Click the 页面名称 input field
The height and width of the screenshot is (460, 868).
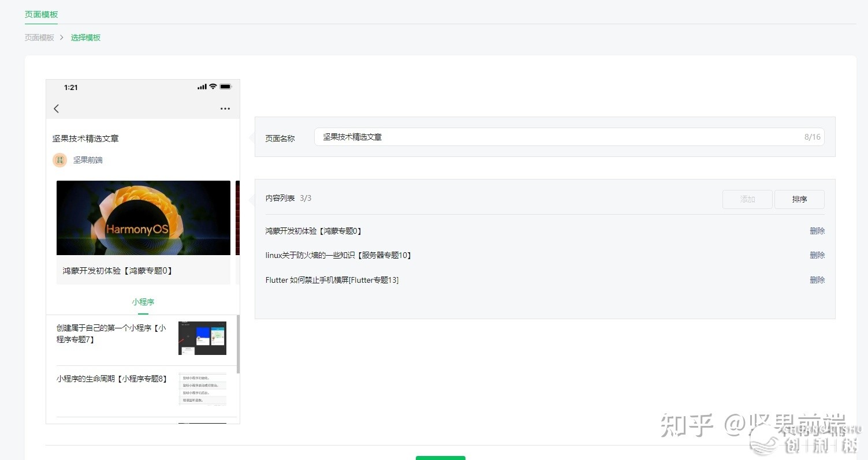(569, 137)
